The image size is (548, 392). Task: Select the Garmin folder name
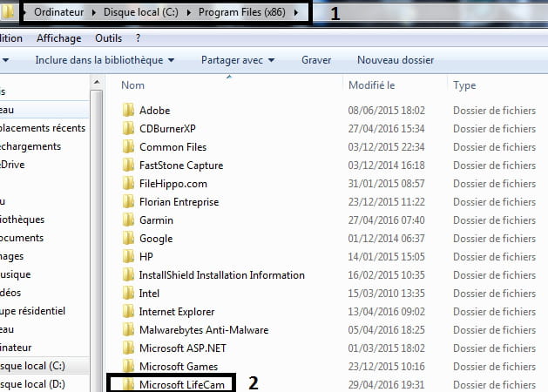click(156, 220)
